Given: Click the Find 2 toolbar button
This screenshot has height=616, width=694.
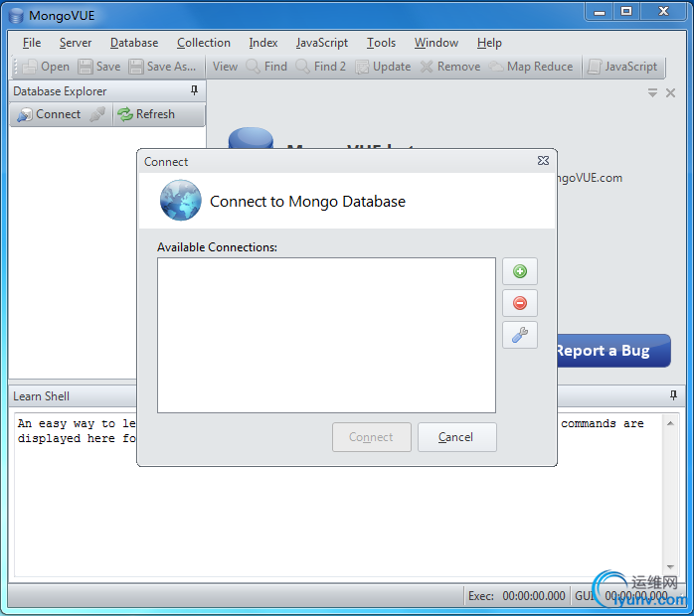Looking at the screenshot, I should coord(321,67).
